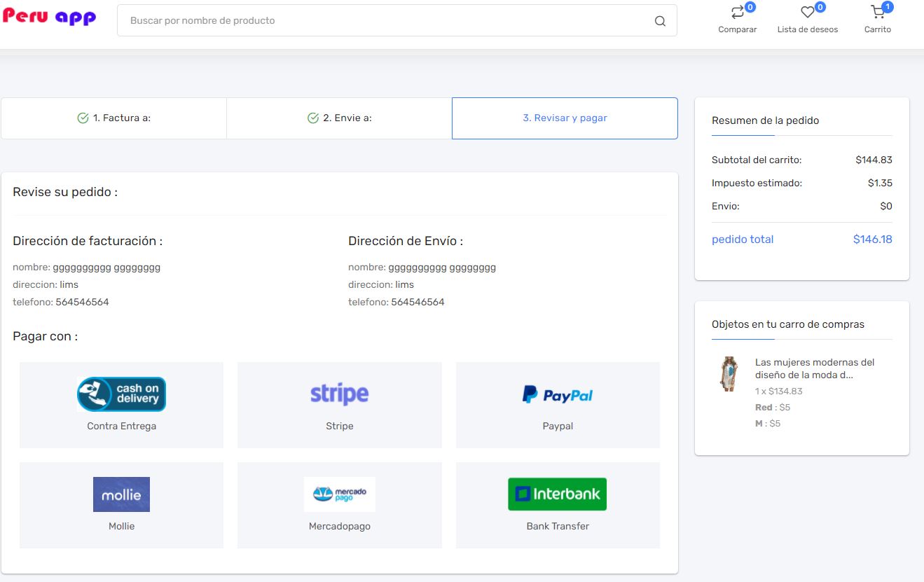Image resolution: width=924 pixels, height=582 pixels.
Task: Click the pedido total label
Action: pyautogui.click(x=743, y=240)
